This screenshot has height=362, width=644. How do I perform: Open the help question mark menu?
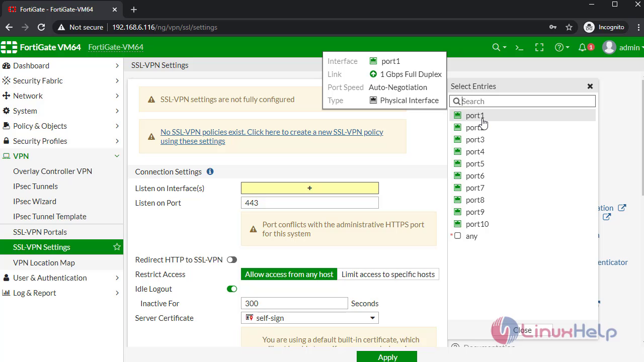561,47
